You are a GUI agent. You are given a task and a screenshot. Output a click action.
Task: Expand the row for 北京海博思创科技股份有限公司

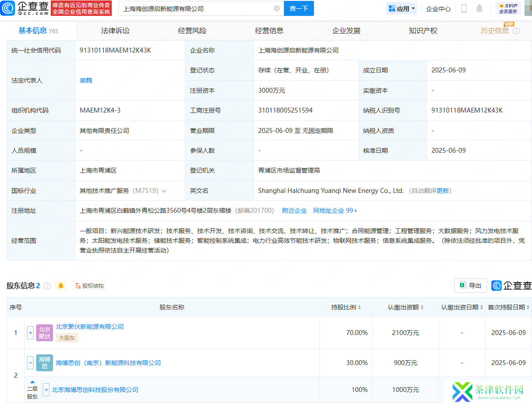click(x=46, y=390)
